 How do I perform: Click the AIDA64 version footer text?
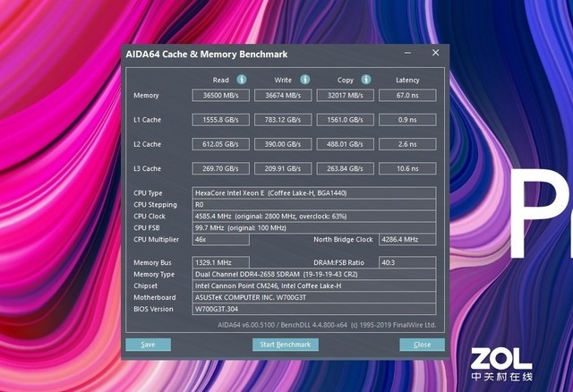click(x=327, y=325)
